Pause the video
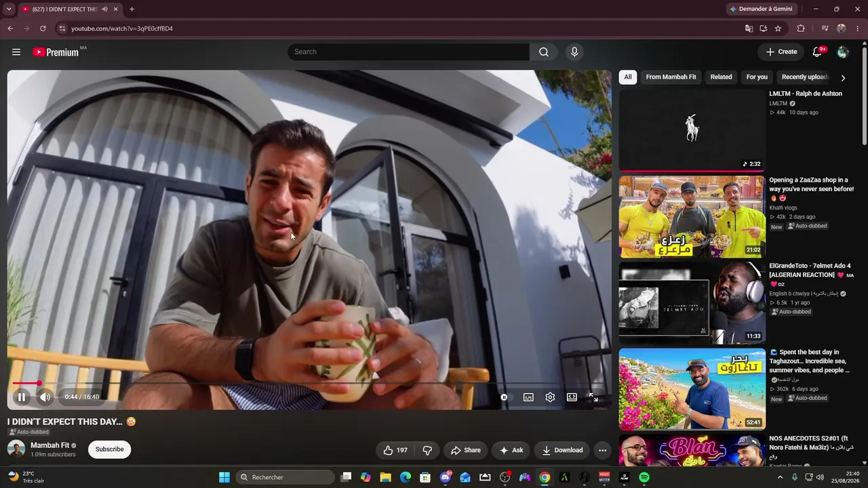868x488 pixels. pos(22,397)
